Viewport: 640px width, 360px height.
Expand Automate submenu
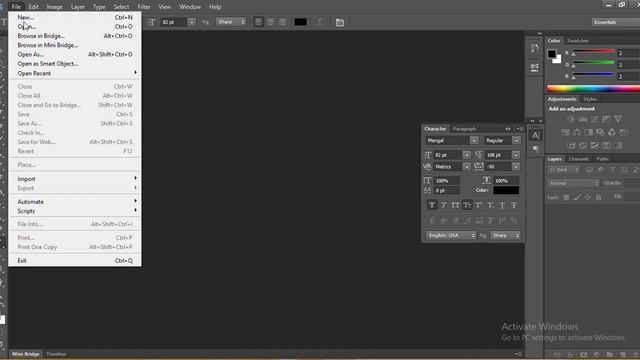75,202
